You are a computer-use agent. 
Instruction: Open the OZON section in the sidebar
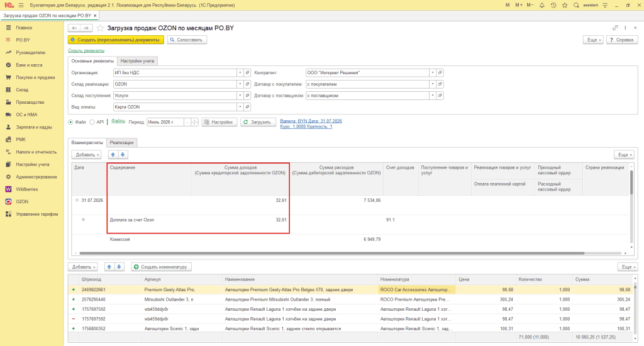tap(22, 202)
